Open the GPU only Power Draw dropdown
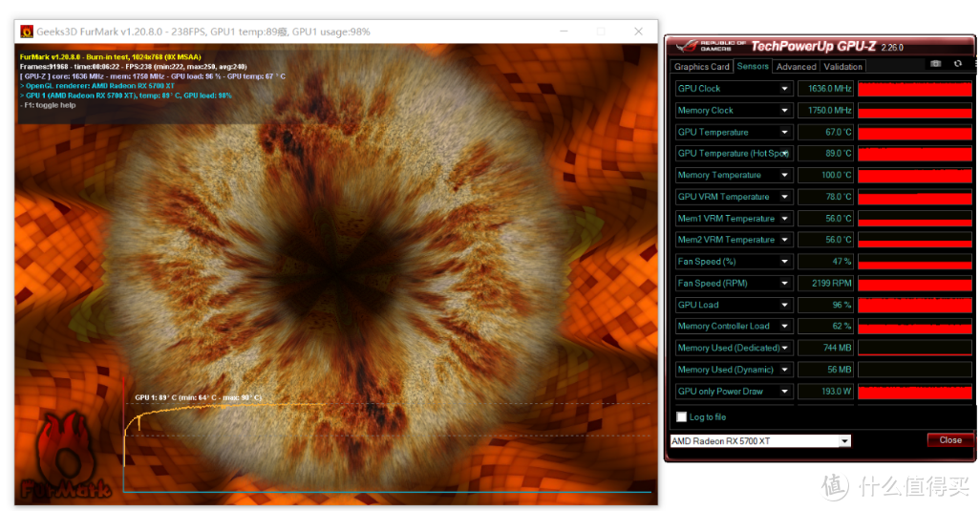Image resolution: width=980 pixels, height=511 pixels. coord(784,391)
